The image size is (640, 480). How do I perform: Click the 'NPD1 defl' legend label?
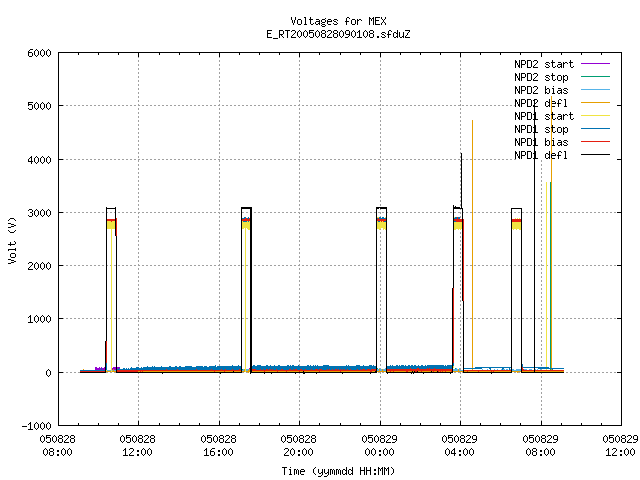click(541, 156)
